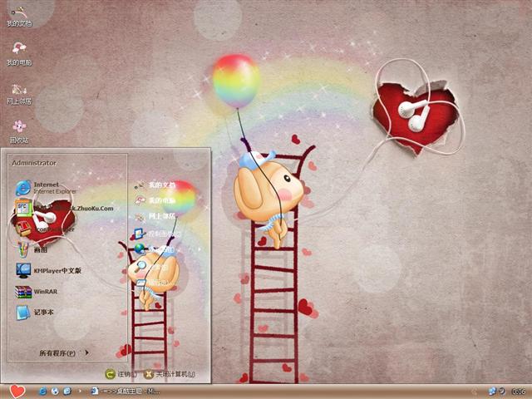Image resolution: width=532 pixels, height=399 pixels.
Task: Open 网上邻居 desktop icon
Action: pyautogui.click(x=19, y=94)
